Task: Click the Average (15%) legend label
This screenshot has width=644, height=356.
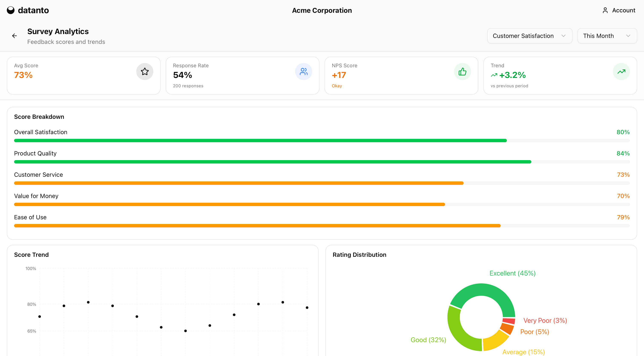Action: (x=523, y=352)
